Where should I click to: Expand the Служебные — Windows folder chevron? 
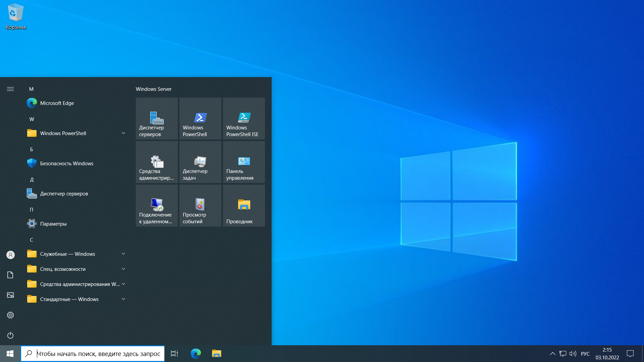point(123,254)
